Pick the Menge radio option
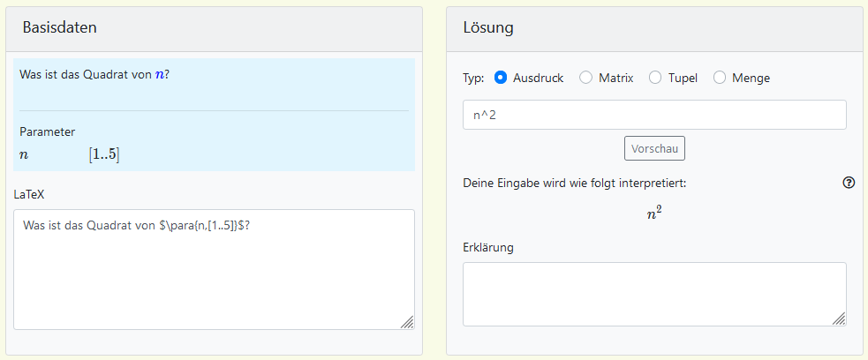 720,78
